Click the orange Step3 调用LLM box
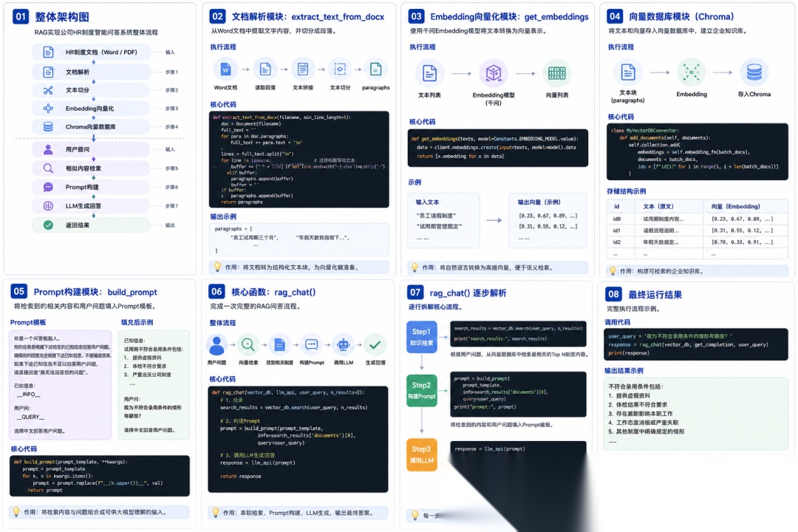This screenshot has width=798, height=532. click(421, 454)
